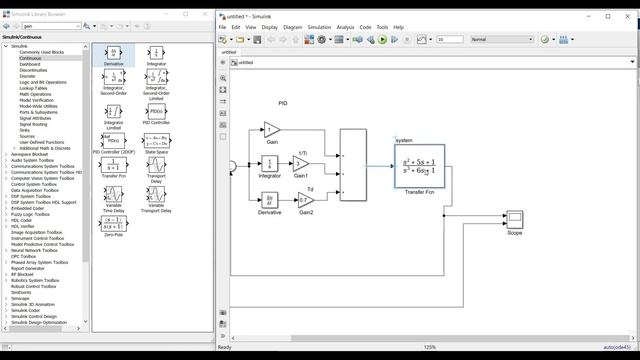Click the simulation stop time field

click(x=450, y=40)
